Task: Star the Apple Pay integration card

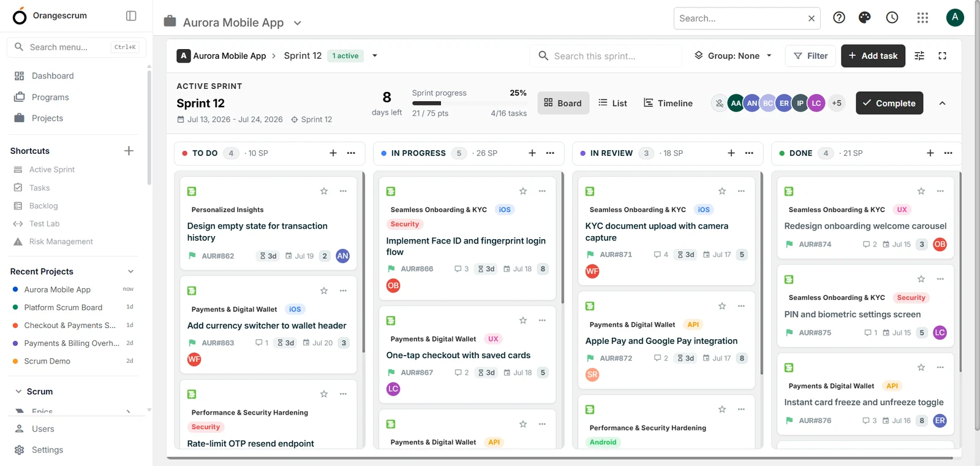Action: click(722, 306)
